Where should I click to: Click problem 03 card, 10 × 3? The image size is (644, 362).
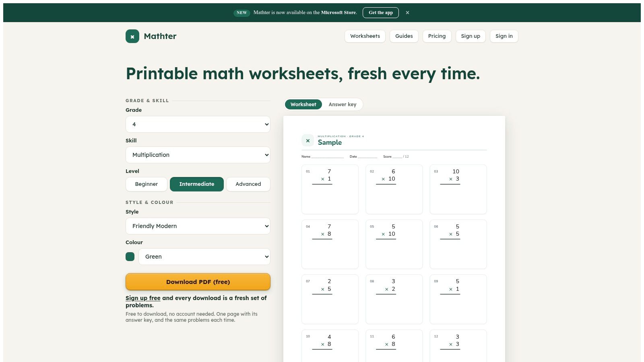[458, 189]
